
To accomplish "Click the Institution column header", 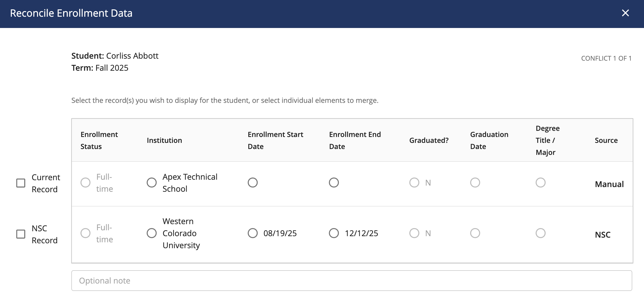I will tap(164, 140).
